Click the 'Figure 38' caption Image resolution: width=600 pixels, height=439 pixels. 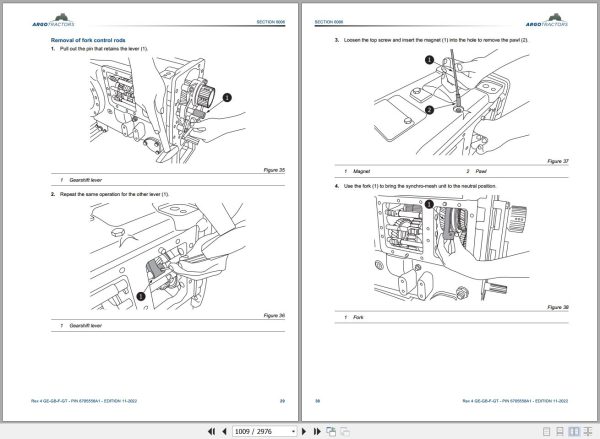tap(558, 307)
